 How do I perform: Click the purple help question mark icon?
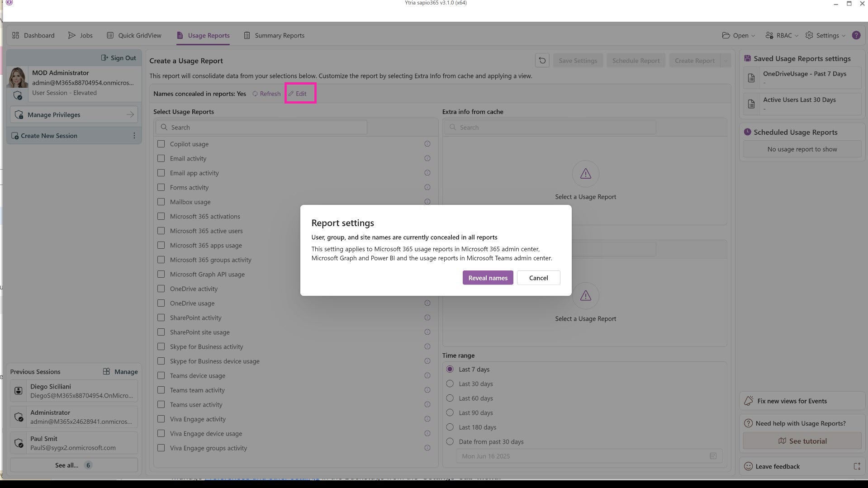[856, 35]
